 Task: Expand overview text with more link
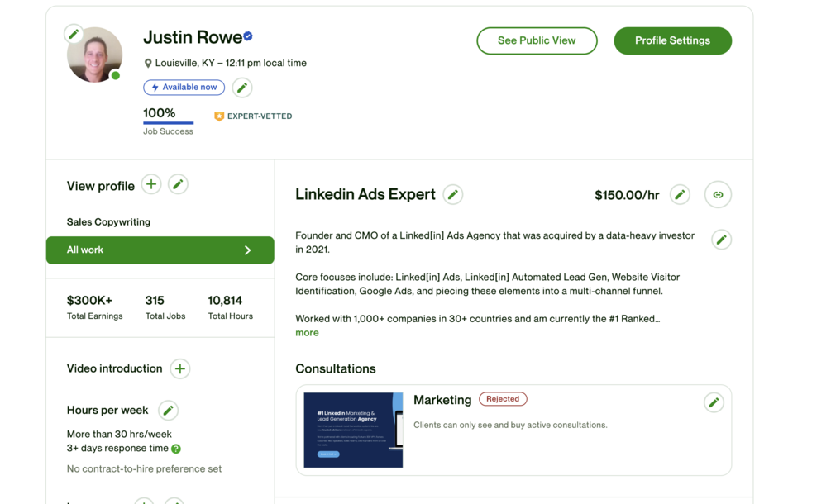click(307, 333)
